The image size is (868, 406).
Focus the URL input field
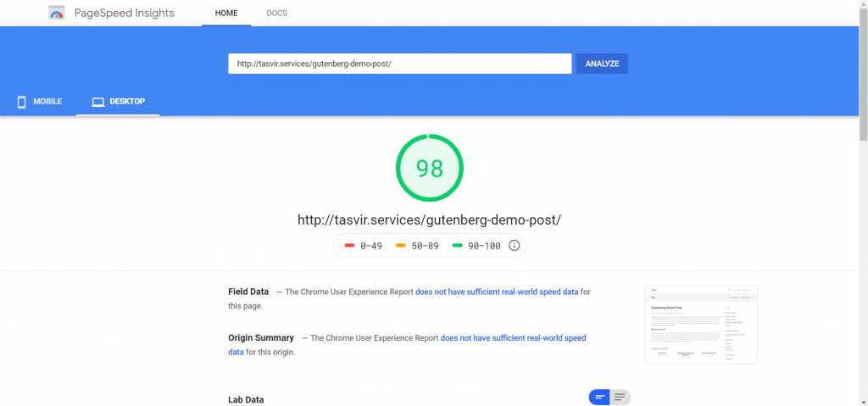400,64
